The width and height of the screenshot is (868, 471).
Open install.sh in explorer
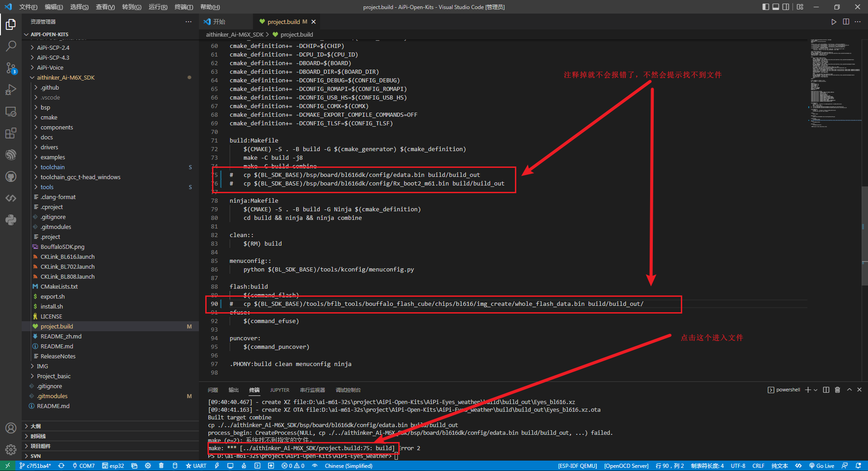pyautogui.click(x=52, y=306)
